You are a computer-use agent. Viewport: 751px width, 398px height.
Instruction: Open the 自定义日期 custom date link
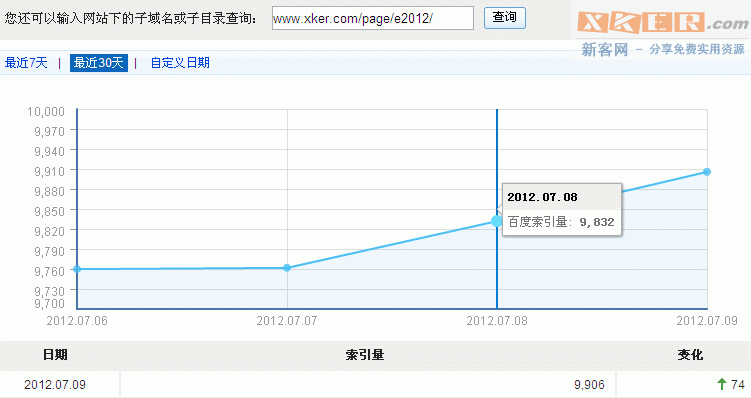point(180,63)
